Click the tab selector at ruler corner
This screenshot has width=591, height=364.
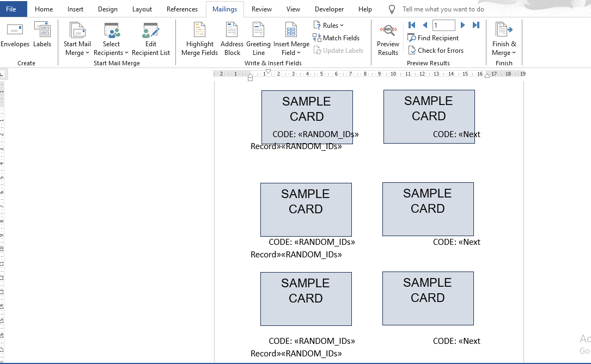point(2,74)
